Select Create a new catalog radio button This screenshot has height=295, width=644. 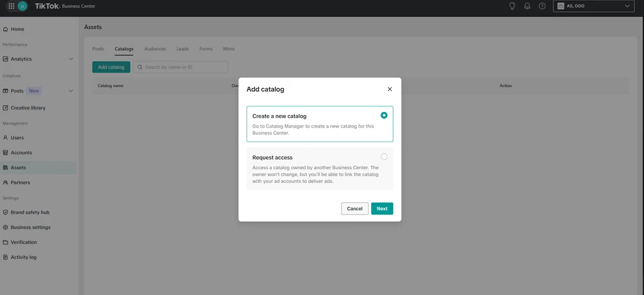(384, 116)
